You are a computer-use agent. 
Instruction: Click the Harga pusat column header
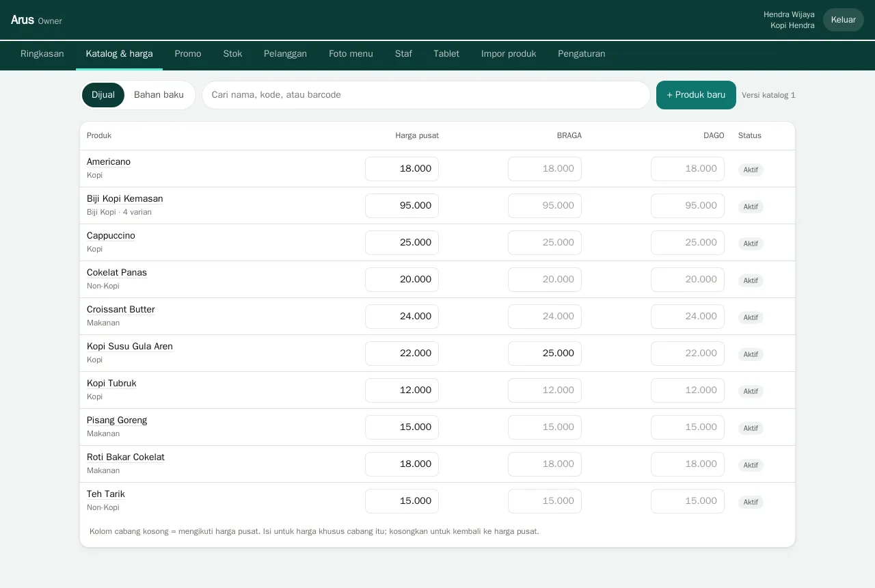pyautogui.click(x=417, y=135)
